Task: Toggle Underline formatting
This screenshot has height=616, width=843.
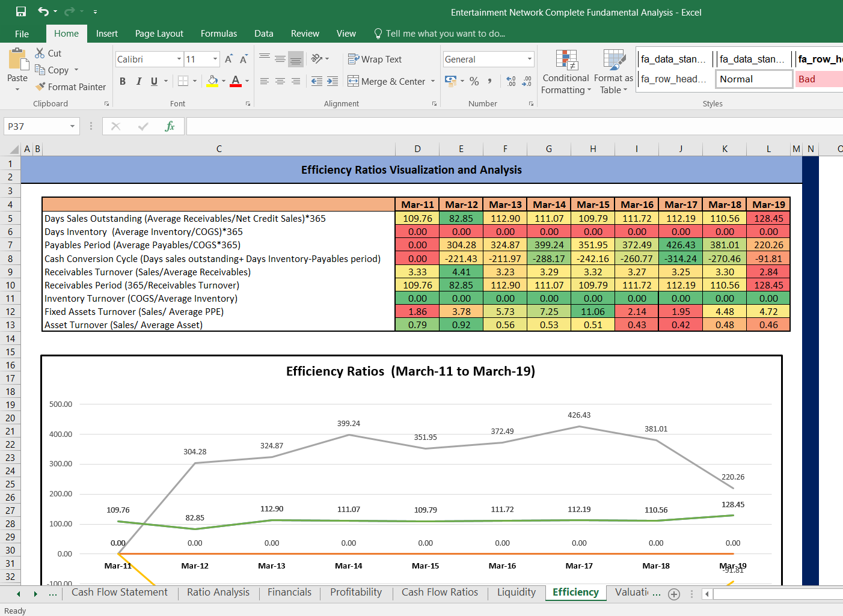Action: (x=155, y=81)
